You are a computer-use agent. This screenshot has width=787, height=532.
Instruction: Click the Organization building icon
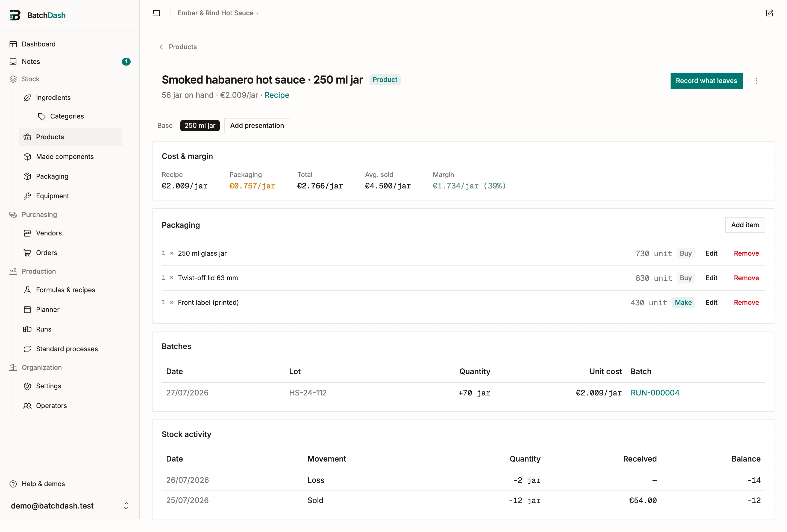(13, 368)
